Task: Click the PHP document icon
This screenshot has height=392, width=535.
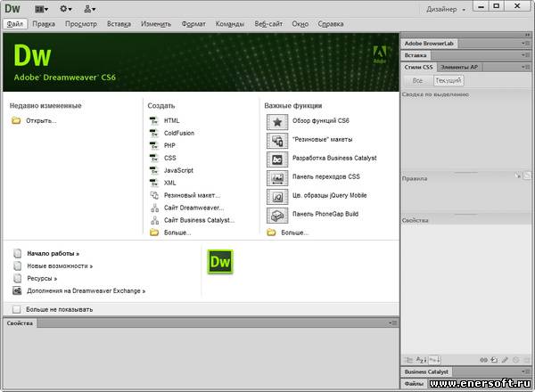Action: point(154,145)
